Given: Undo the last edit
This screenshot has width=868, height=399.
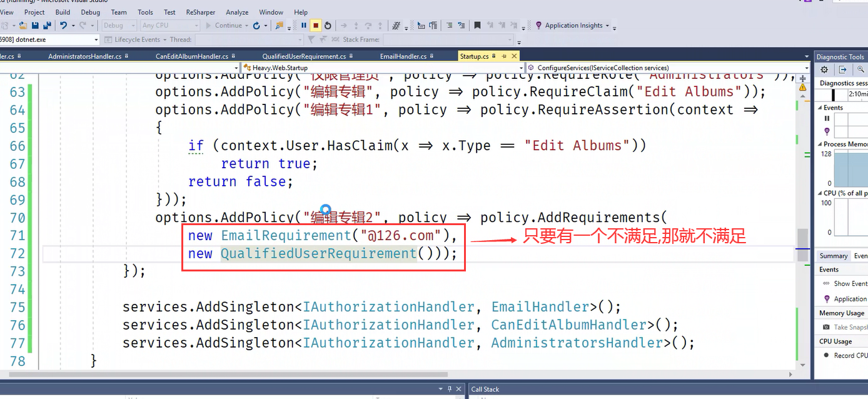Looking at the screenshot, I should click(x=63, y=26).
